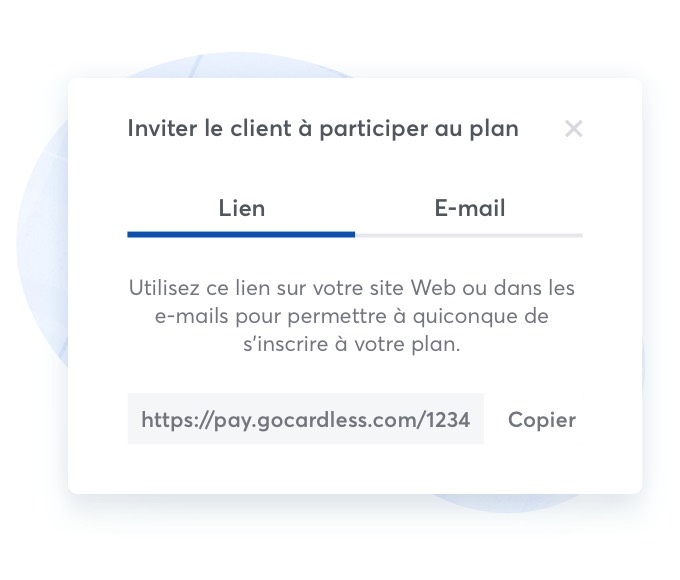Click the line 'e-mails pour permettre à quiconque de'
Image resolution: width=680 pixels, height=580 pixels.
pyautogui.click(x=354, y=317)
